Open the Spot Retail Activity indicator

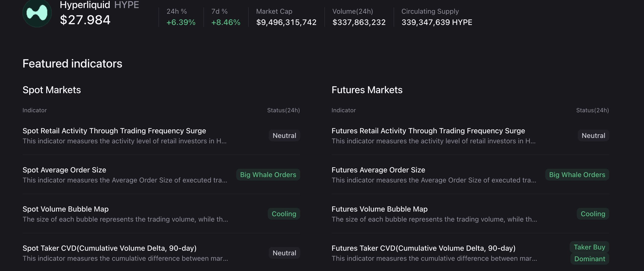(x=114, y=131)
